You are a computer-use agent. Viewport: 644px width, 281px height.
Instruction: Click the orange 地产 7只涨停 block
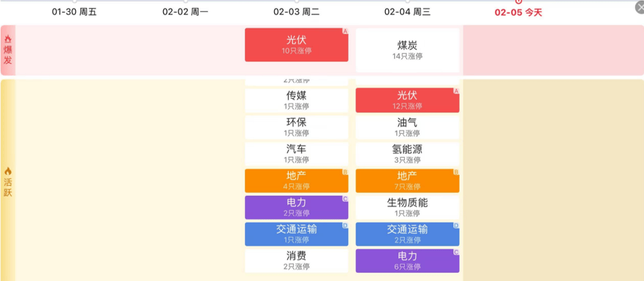407,180
